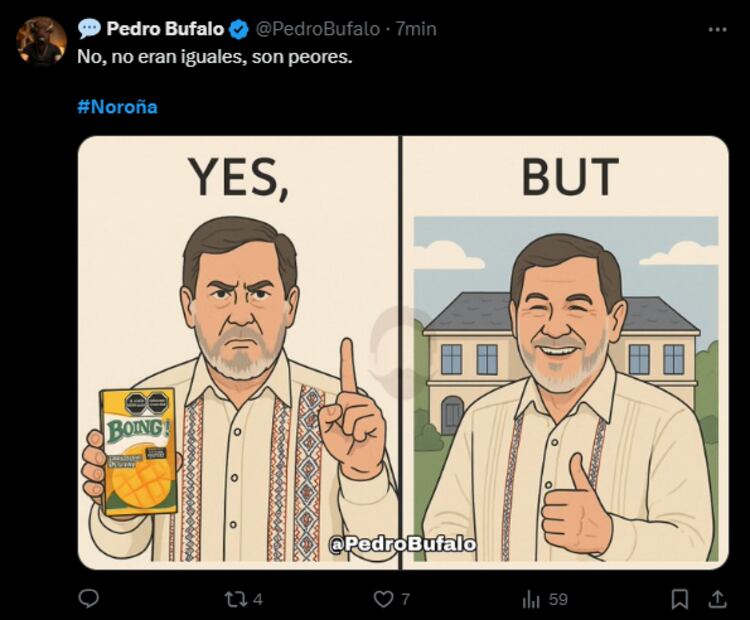
Task: Open the #Noroña hashtag
Action: click(x=117, y=106)
